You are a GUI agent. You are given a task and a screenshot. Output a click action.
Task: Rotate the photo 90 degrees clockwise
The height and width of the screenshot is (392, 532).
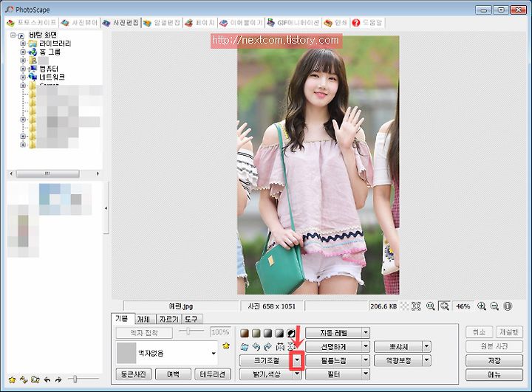pos(267,346)
